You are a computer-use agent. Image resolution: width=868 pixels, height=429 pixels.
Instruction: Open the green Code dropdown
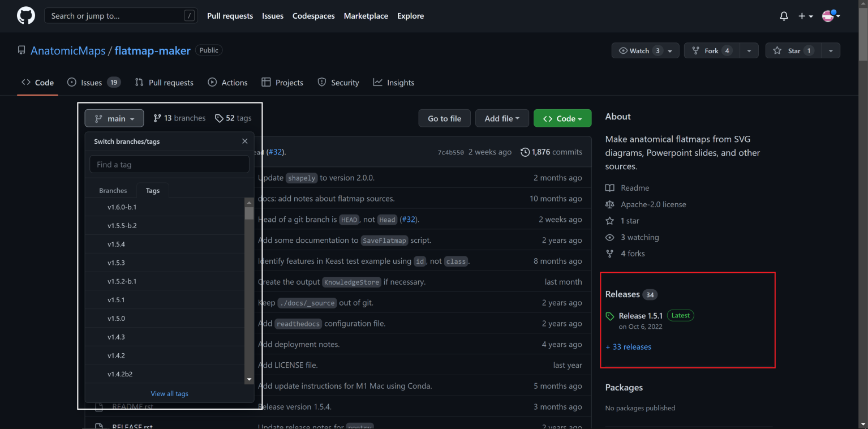(x=562, y=118)
